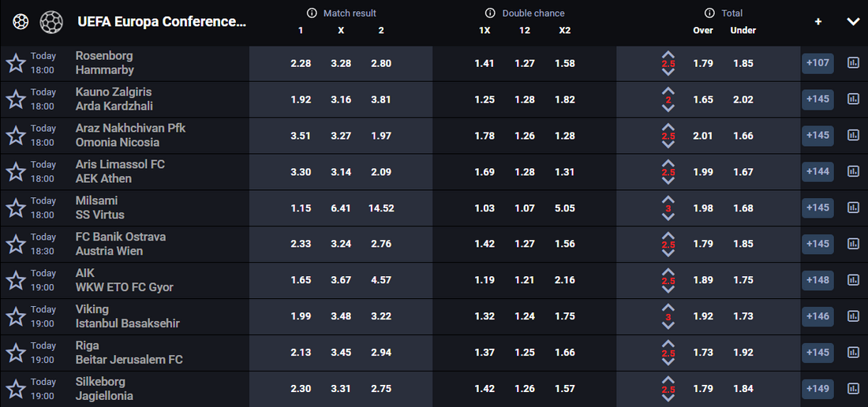Decrease total line for Milsami match
This screenshot has width=868, height=407.
668,218
